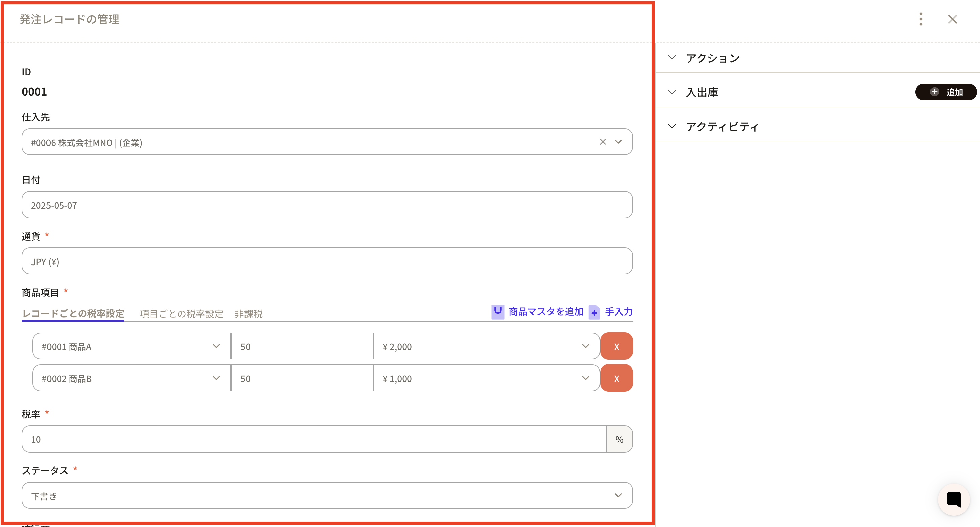Switch to 項目ごとの税率設定 tab
Screen dimensions: 980x527
182,314
